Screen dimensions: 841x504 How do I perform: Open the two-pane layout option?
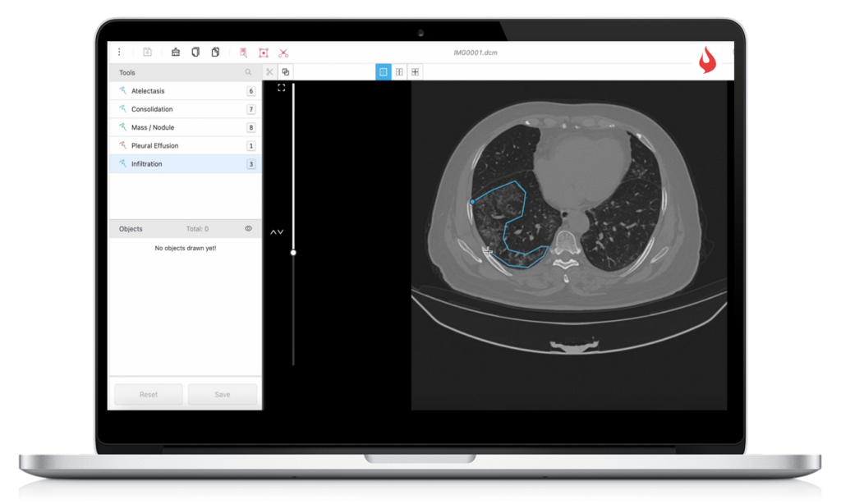coord(399,71)
